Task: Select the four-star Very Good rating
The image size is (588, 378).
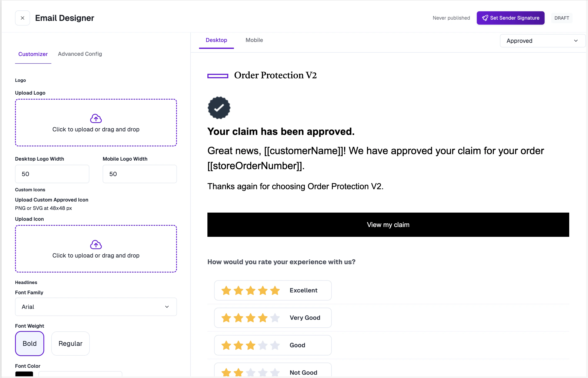Action: 273,318
